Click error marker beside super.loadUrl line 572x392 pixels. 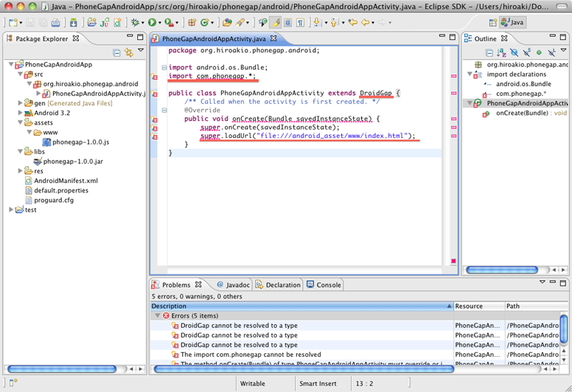click(x=154, y=136)
